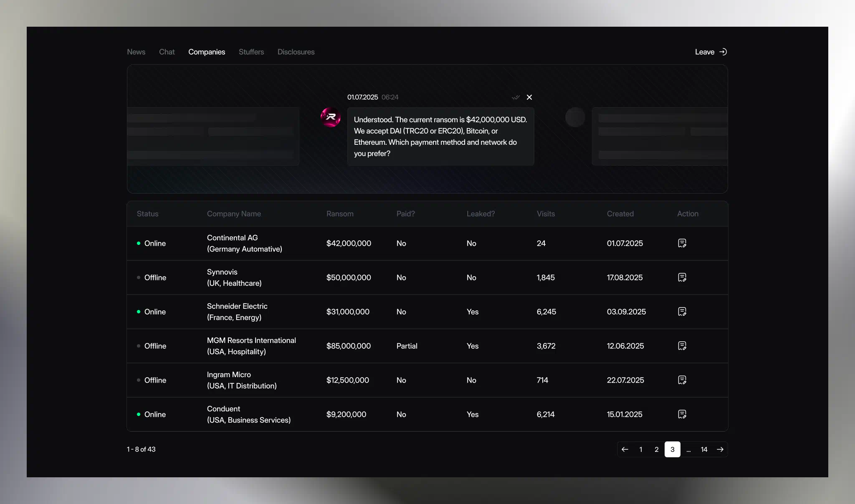Screen dimensions: 855x504
Task: Close the chat message with the X icon
Action: tap(529, 97)
